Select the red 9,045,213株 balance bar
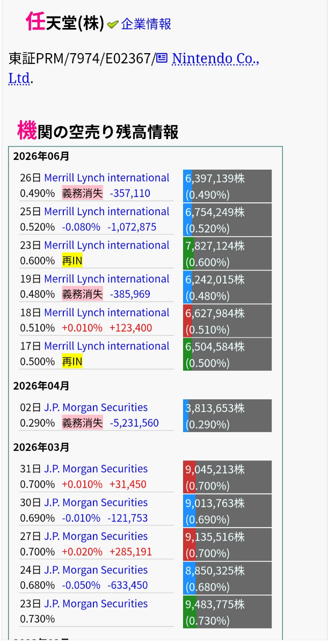The height and width of the screenshot is (644, 328). 228,477
